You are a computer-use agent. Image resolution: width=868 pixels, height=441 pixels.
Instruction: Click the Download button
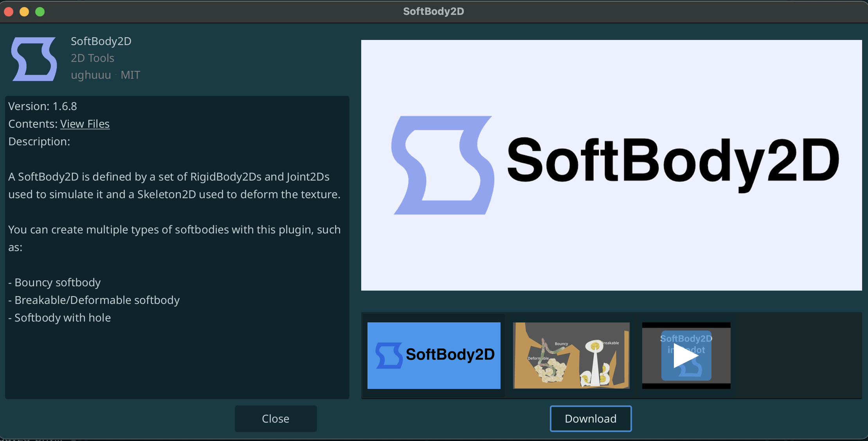591,419
